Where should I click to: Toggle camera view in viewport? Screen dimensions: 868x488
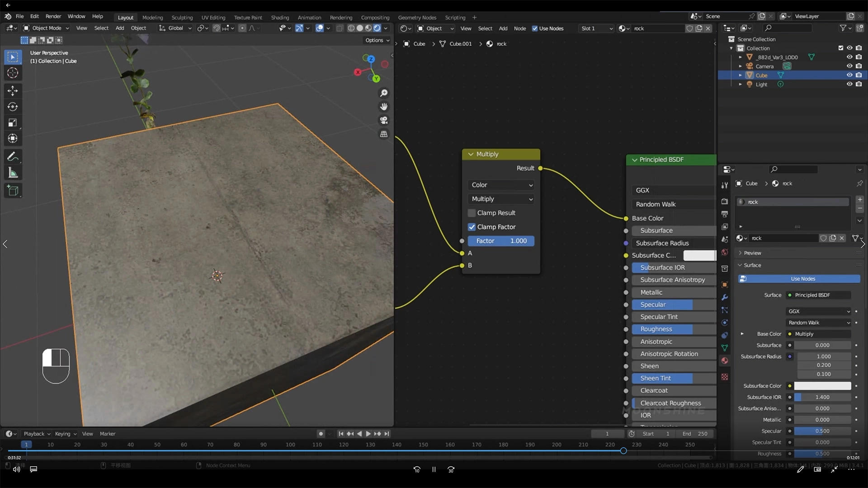[x=384, y=121]
